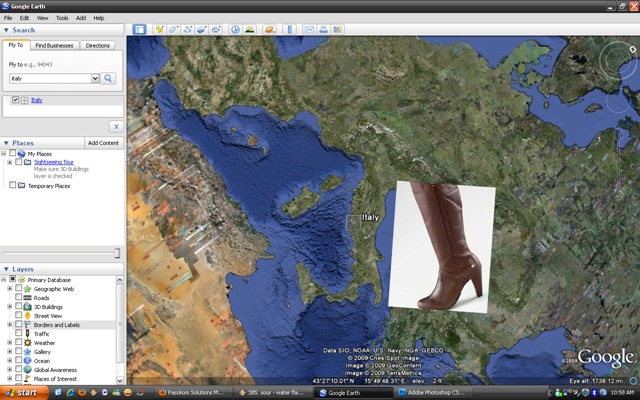Switch planets using the Saturn icon
This screenshot has width=640, height=400.
pyautogui.click(x=269, y=29)
